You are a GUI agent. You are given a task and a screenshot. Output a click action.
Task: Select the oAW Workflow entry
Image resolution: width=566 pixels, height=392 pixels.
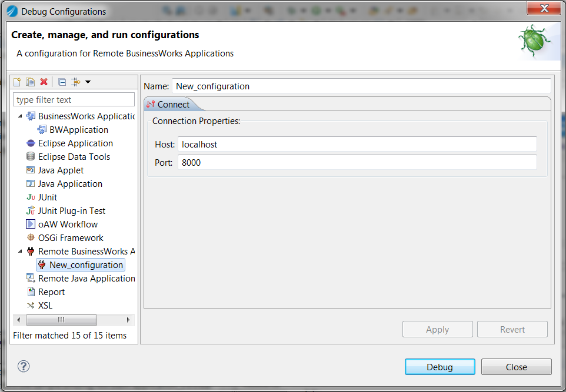(68, 225)
